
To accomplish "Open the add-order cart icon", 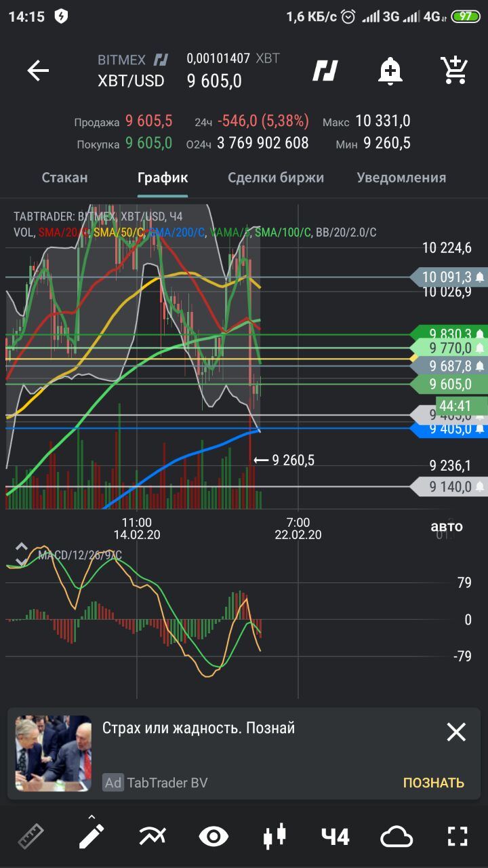I will coord(453,71).
